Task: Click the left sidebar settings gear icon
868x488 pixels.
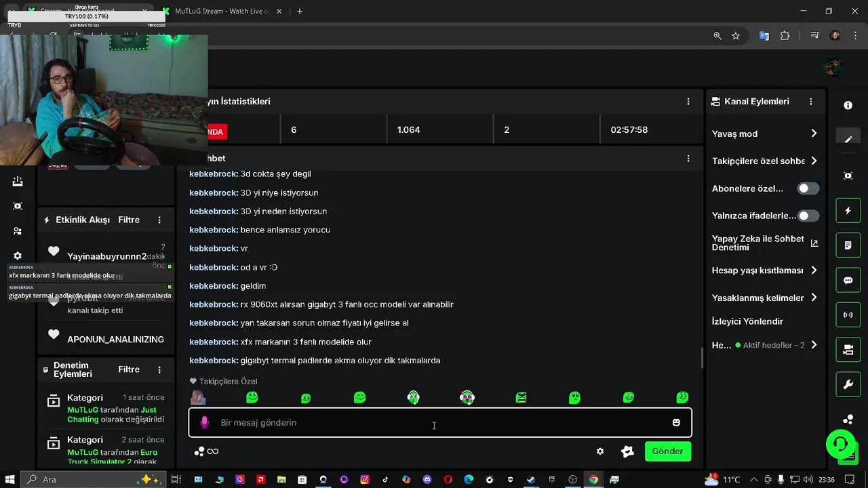Action: tap(18, 256)
